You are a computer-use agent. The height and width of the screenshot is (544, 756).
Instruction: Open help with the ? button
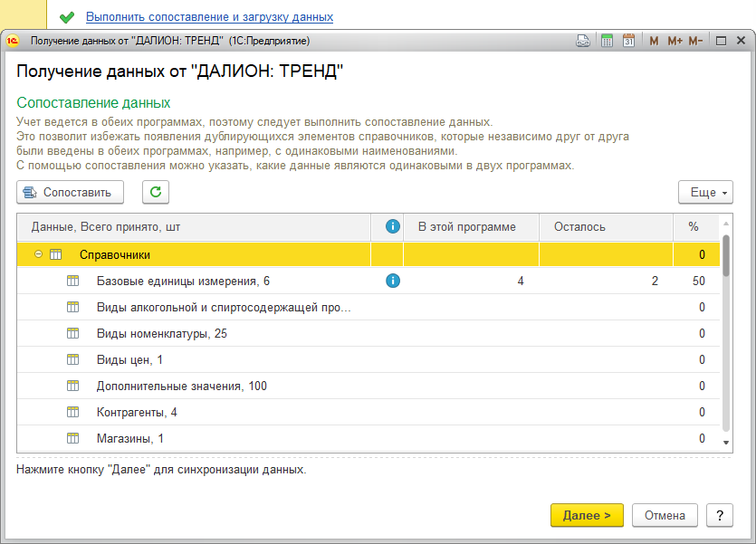point(720,516)
